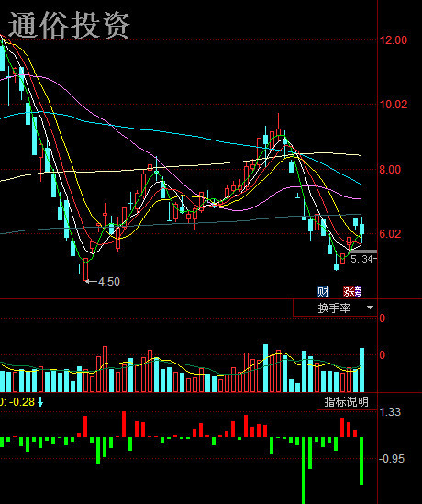This screenshot has width=422, height=504.
Task: Open the 换手率 indicator selector box
Action: (x=335, y=308)
